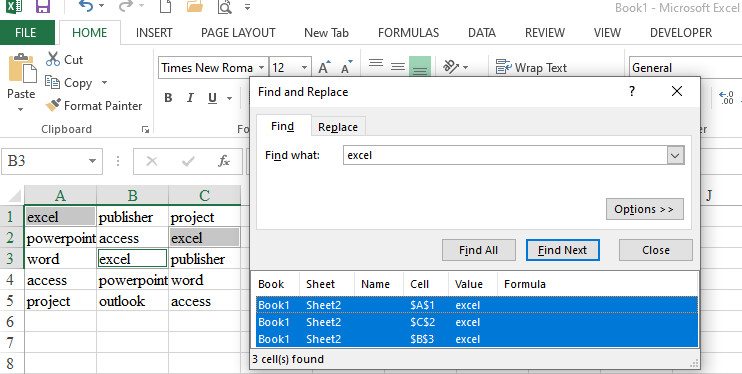The width and height of the screenshot is (742, 374).
Task: Open the DEVELOPER ribbon tab
Action: point(681,33)
